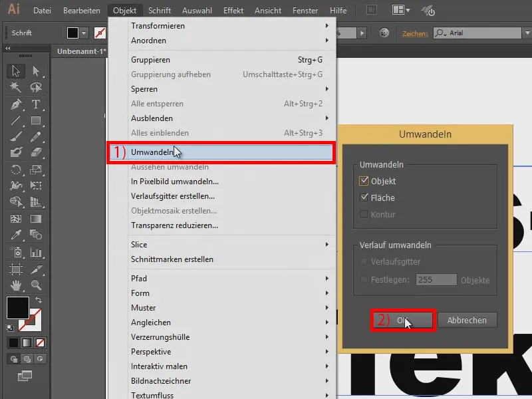Select the Blend tool

tap(36, 235)
